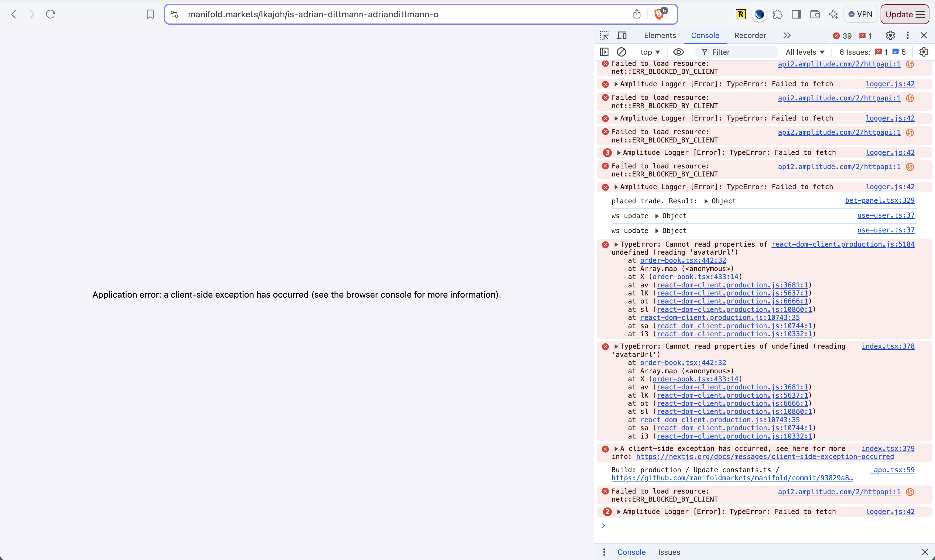The width and height of the screenshot is (935, 560).
Task: Open site settings icon in address bar
Action: 174,14
